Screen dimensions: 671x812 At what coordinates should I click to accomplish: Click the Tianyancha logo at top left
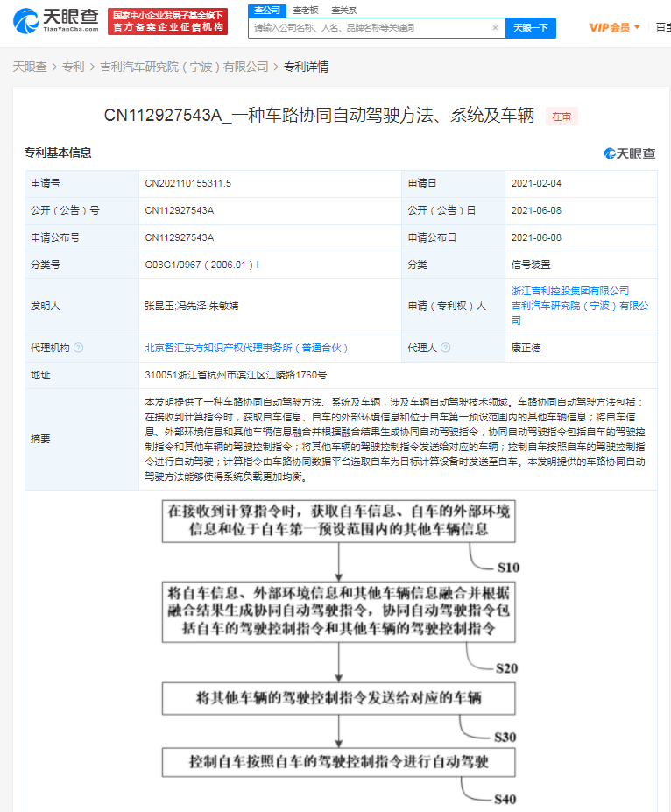click(x=55, y=21)
